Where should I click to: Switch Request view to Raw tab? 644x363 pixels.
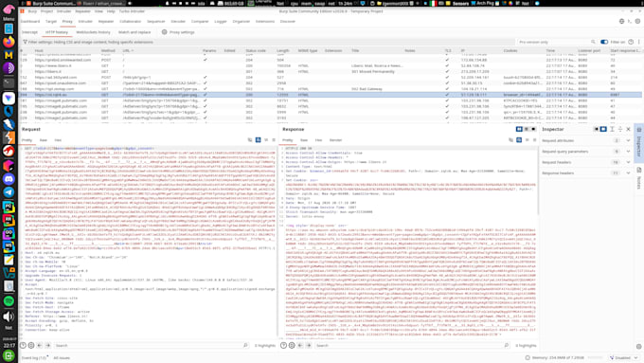click(44, 140)
